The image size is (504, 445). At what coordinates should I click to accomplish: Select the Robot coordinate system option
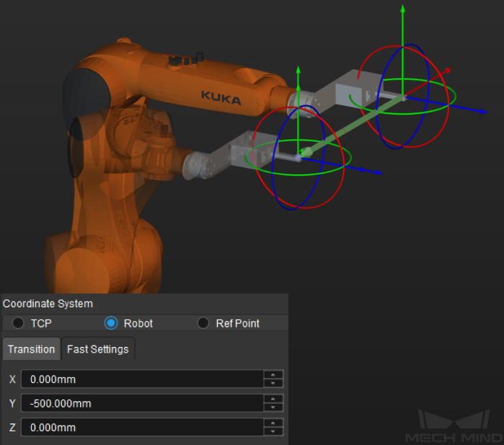click(x=111, y=323)
